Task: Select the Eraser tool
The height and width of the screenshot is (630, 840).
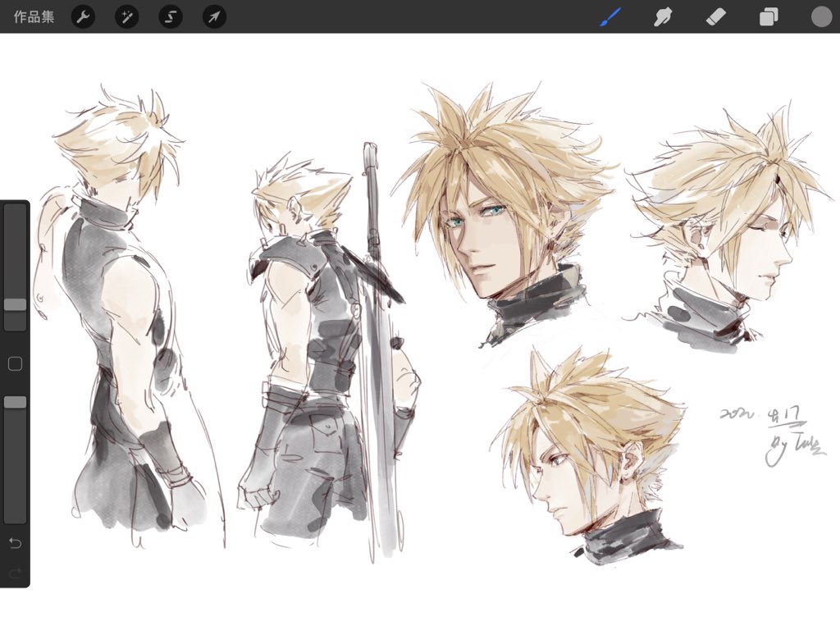Action: (715, 17)
